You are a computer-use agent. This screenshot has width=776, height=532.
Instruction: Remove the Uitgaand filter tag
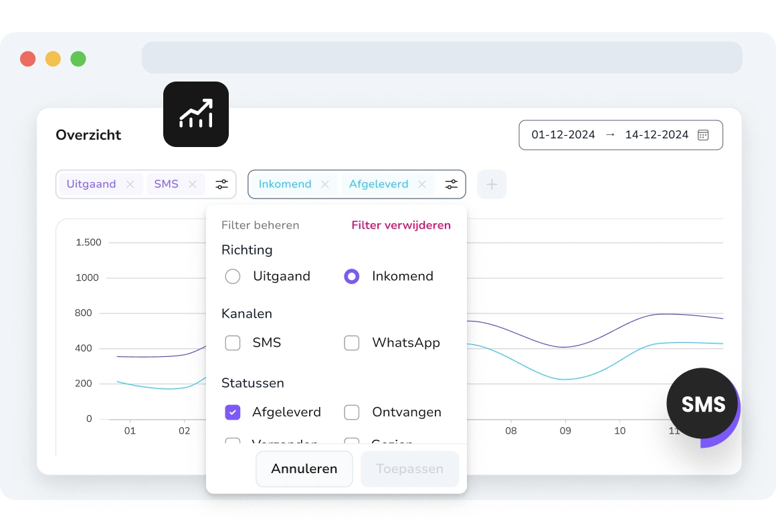(x=130, y=184)
